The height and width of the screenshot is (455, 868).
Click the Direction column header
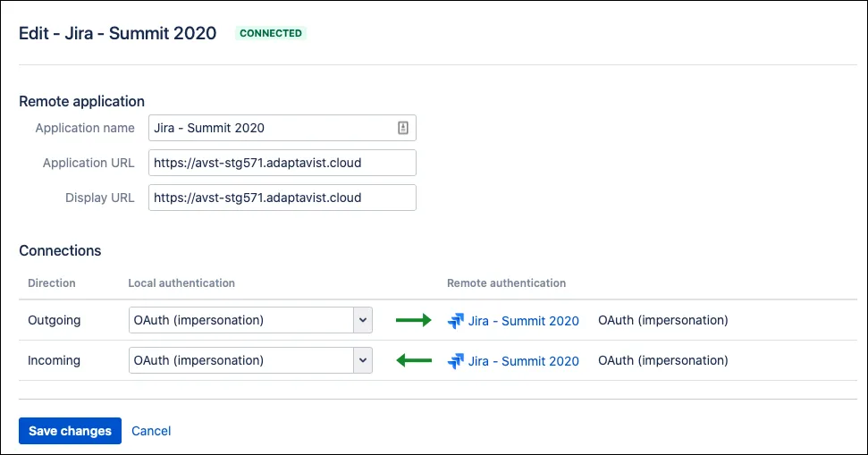point(52,282)
